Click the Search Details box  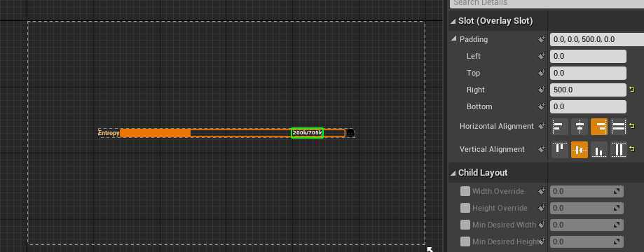pyautogui.click(x=547, y=3)
